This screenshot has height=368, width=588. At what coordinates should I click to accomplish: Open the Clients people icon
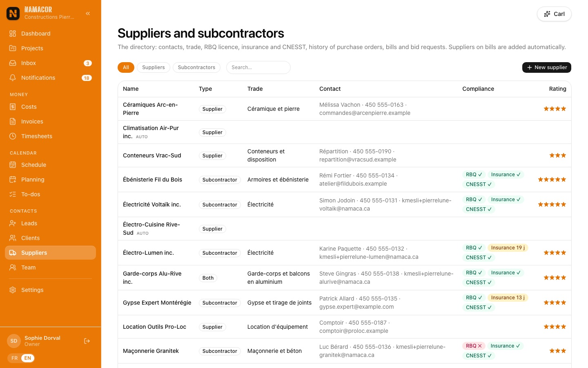(13, 238)
